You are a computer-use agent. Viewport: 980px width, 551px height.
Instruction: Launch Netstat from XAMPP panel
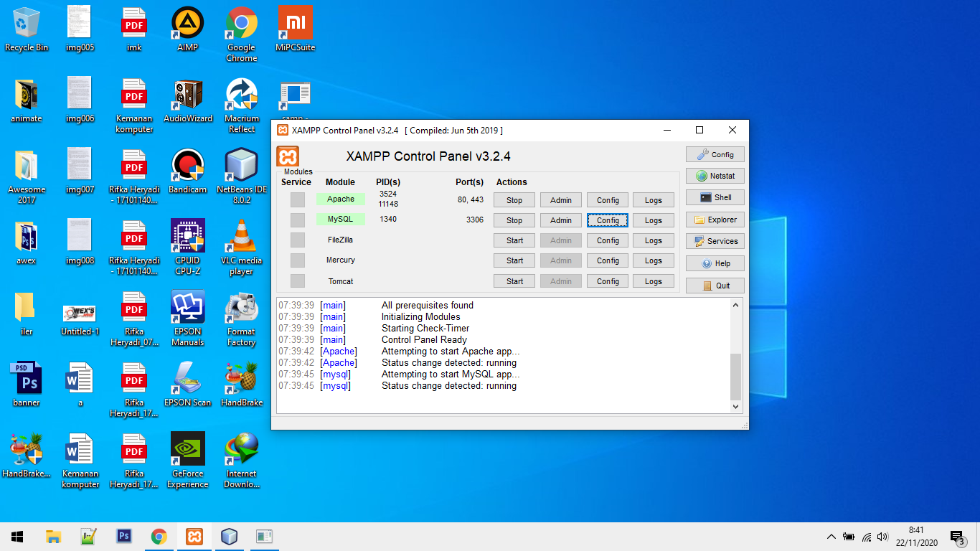point(715,176)
